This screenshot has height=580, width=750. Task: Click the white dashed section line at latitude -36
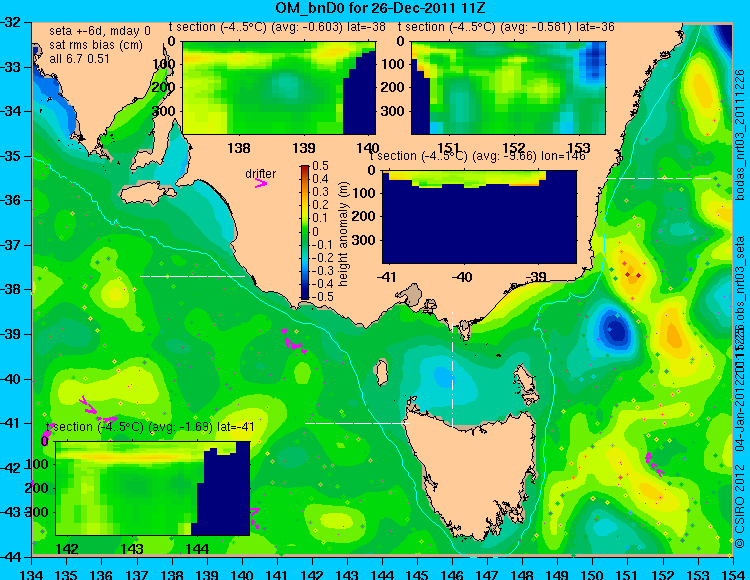pos(660,178)
